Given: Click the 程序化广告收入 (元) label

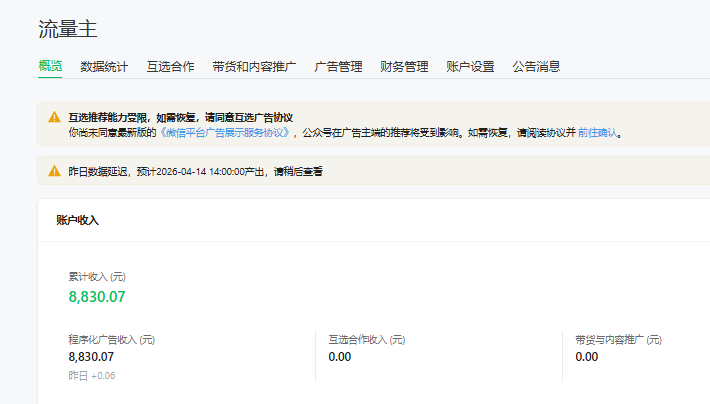Looking at the screenshot, I should point(111,340).
